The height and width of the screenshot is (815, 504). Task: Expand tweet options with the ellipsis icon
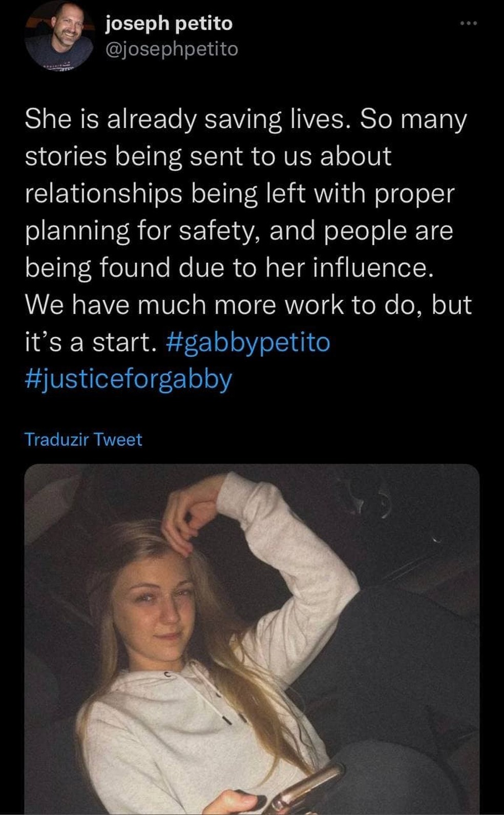(x=468, y=24)
